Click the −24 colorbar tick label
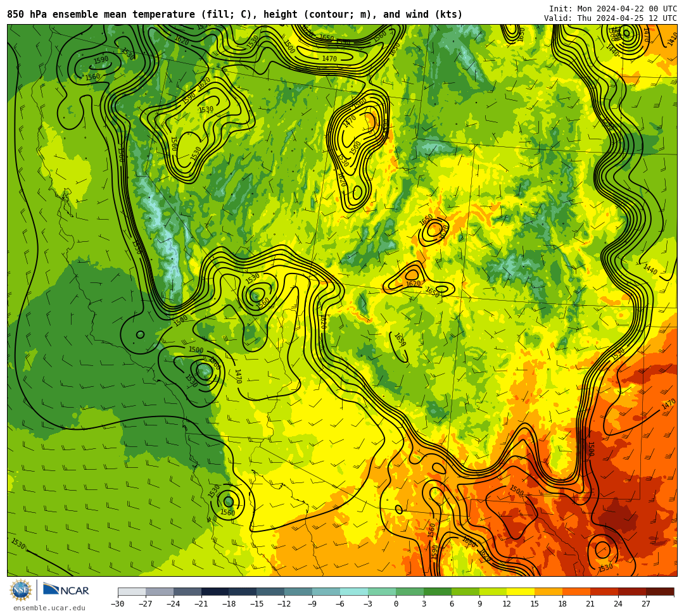The image size is (684, 616). 174,604
